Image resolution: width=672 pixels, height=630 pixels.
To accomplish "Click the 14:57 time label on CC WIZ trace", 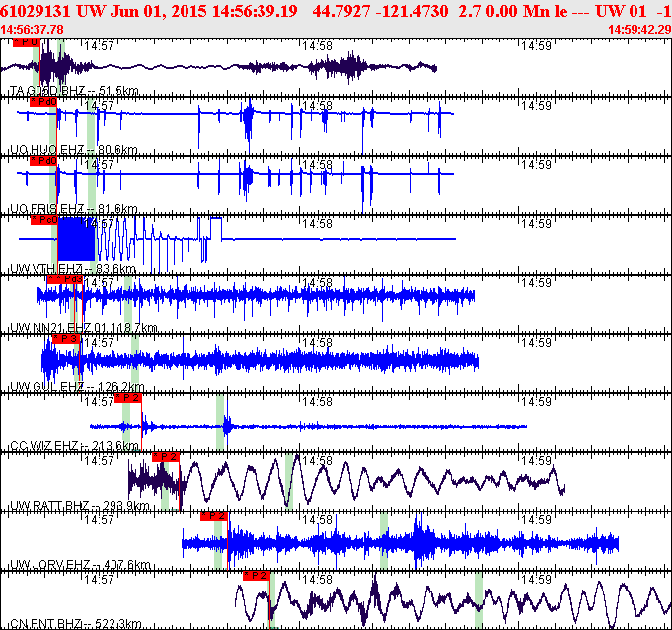I will [99, 402].
